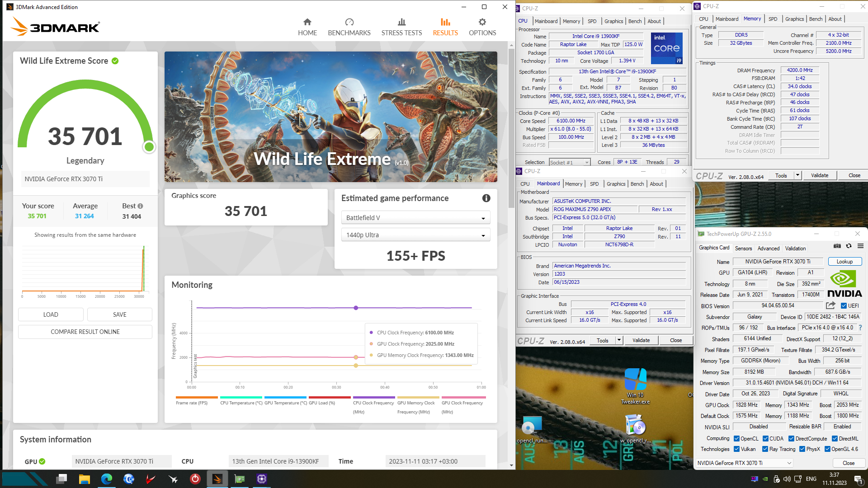The height and width of the screenshot is (488, 868).
Task: Open the w_opencl_r installer desktop icon
Action: point(635,430)
